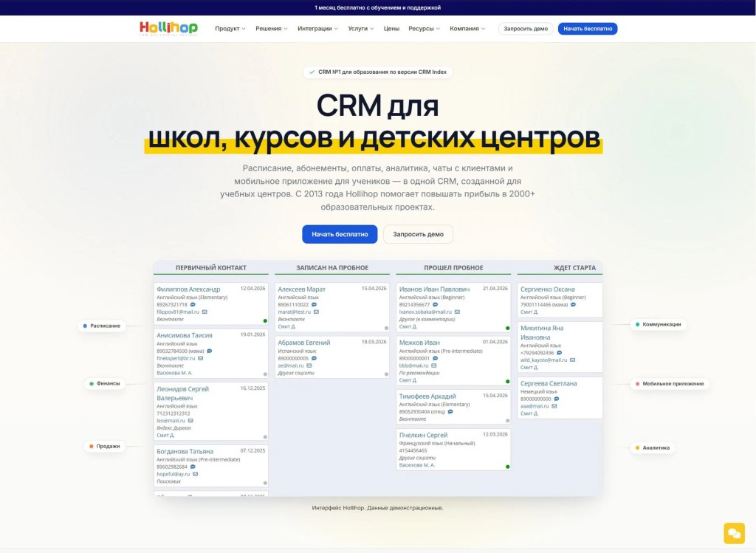Click chat icon in Абрамов Евгений card

click(314, 358)
